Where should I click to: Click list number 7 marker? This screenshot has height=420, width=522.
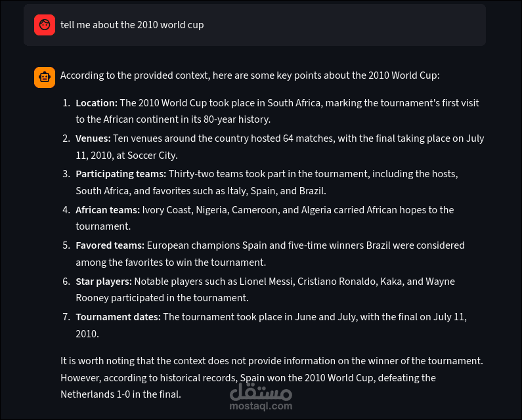[x=66, y=317]
